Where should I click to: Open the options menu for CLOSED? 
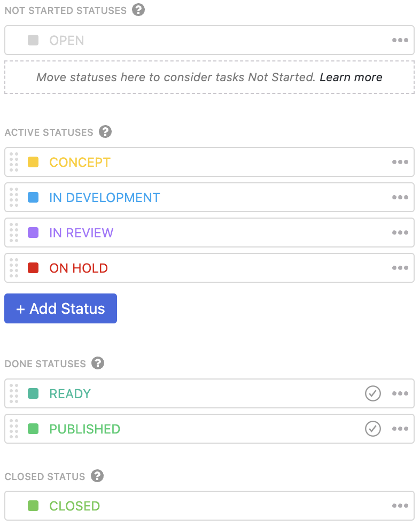tap(400, 505)
